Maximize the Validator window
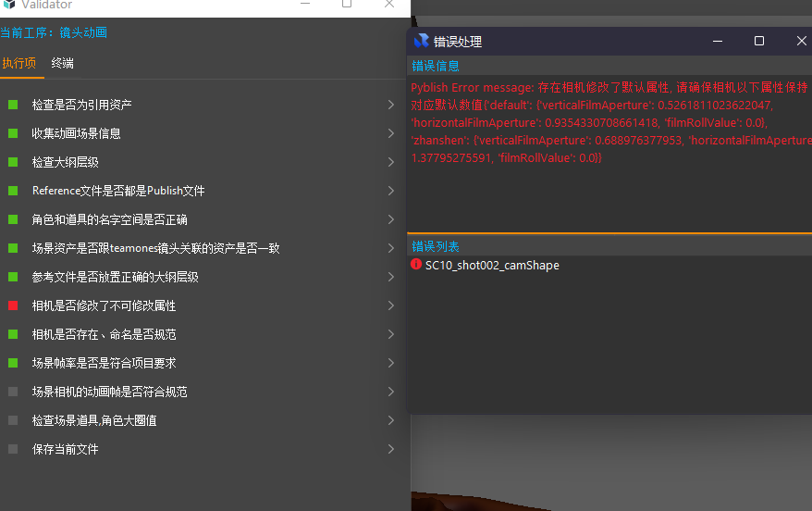Image resolution: width=812 pixels, height=511 pixels. [x=347, y=4]
